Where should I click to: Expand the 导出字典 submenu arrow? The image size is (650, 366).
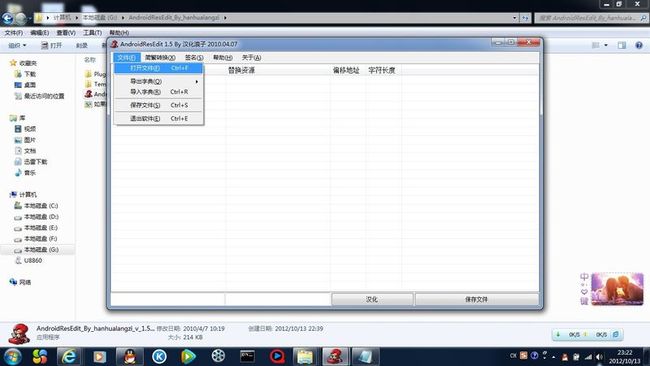(197, 82)
